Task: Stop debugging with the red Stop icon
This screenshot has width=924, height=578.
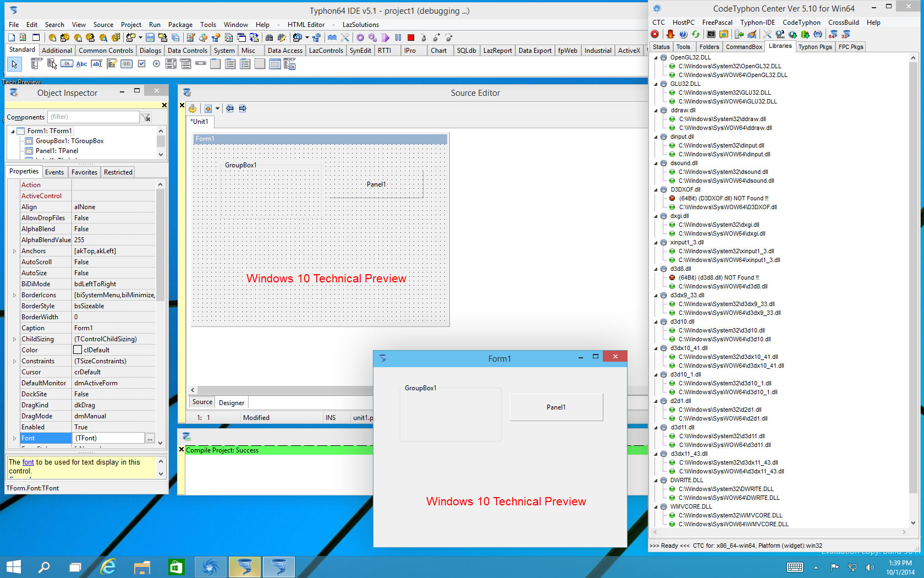Action: [411, 37]
